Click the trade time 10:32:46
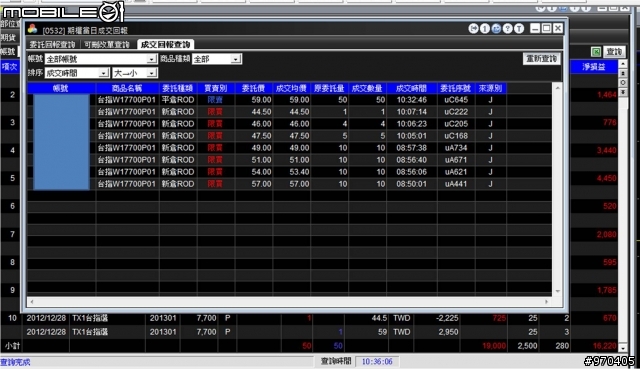640x369 pixels. click(411, 100)
